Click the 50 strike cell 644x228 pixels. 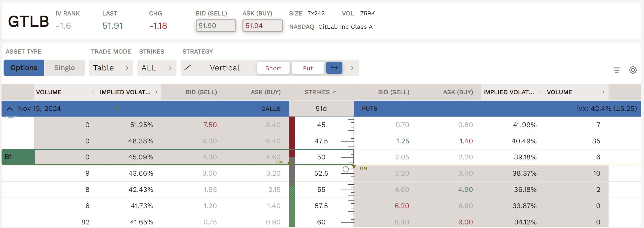point(321,157)
